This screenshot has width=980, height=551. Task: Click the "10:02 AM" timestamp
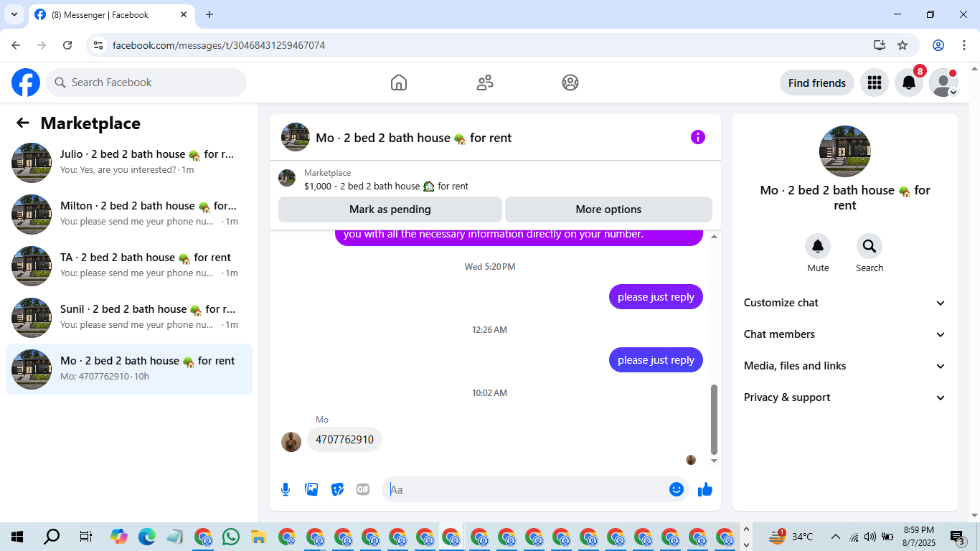point(490,393)
